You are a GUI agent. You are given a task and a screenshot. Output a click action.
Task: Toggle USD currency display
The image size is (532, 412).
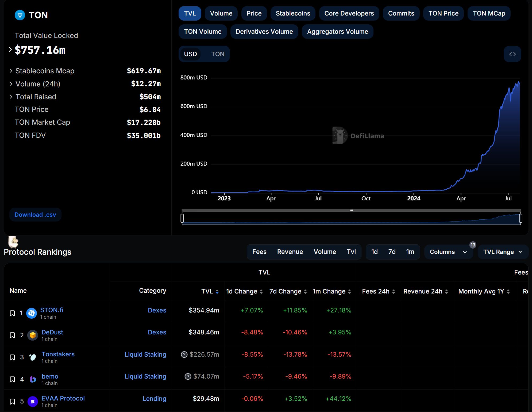point(190,54)
